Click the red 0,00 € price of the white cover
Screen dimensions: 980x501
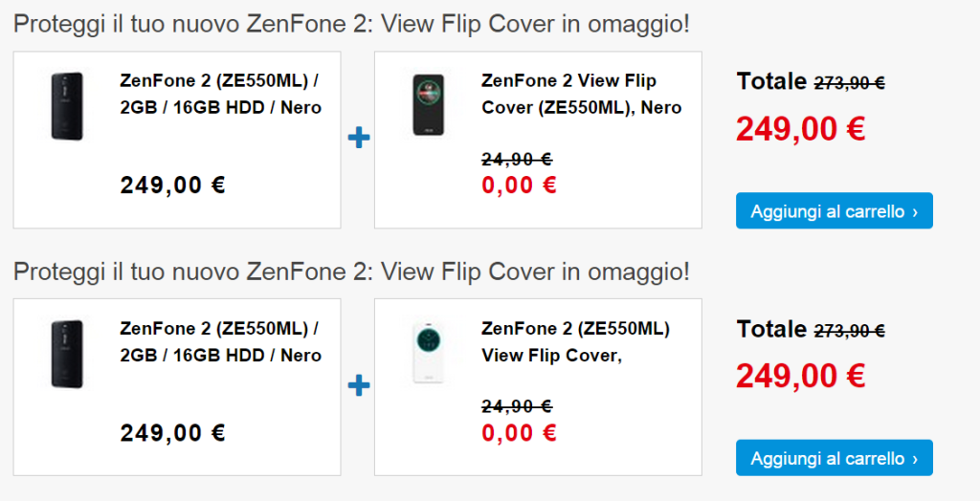pyautogui.click(x=520, y=432)
